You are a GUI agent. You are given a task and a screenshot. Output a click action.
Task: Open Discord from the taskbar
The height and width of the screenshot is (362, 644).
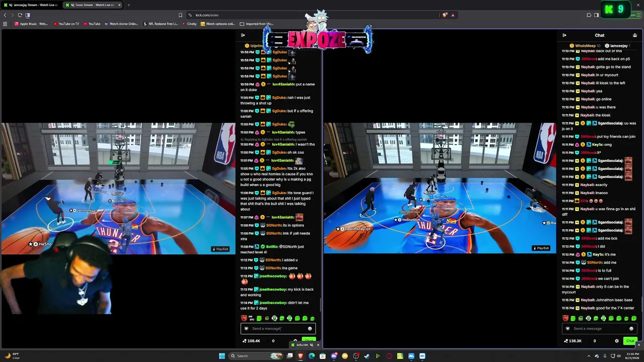point(334,356)
